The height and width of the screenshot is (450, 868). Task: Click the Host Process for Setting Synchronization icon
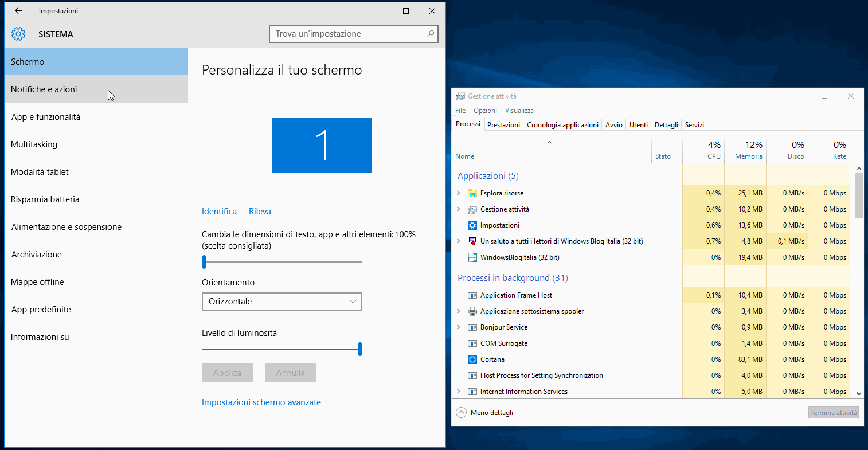tap(472, 375)
